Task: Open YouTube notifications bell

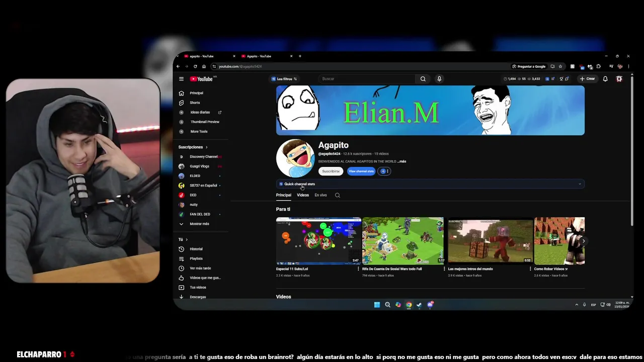Action: (605, 79)
